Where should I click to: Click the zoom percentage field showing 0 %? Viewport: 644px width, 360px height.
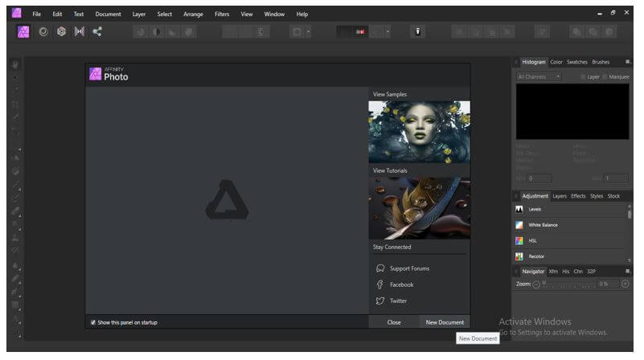tap(607, 284)
